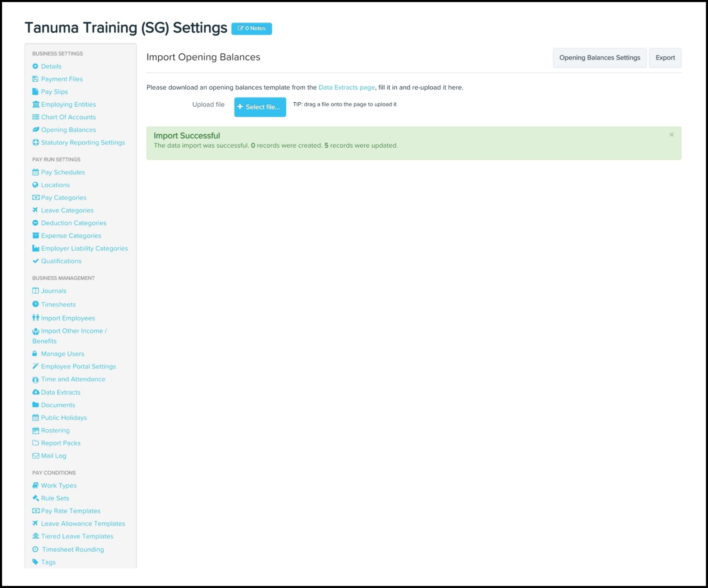The image size is (708, 588).
Task: Click the hammer icon for Rule Sets
Action: (x=35, y=498)
